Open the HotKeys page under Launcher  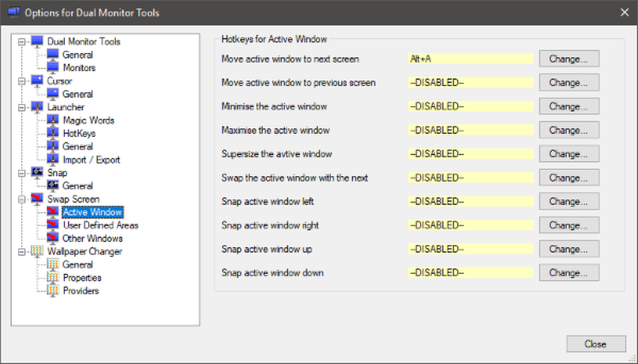click(79, 133)
